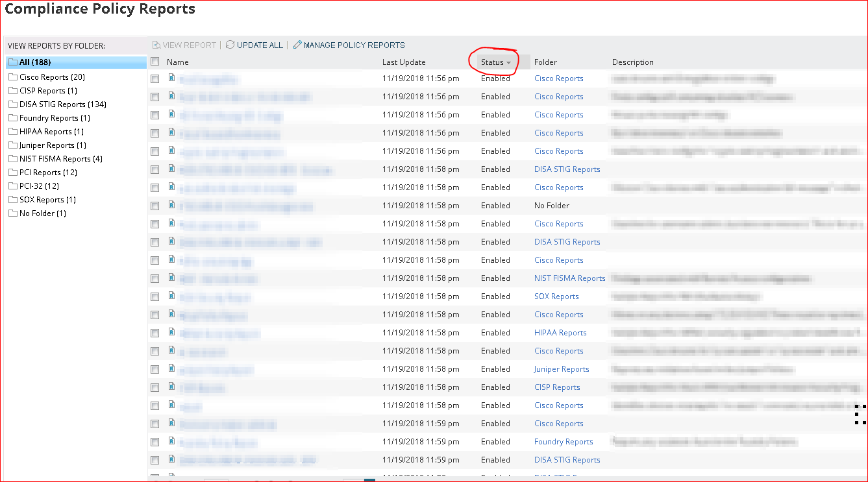Click folder icon beside PCI-32 (12)
Screen dimensions: 868x482
click(x=13, y=186)
